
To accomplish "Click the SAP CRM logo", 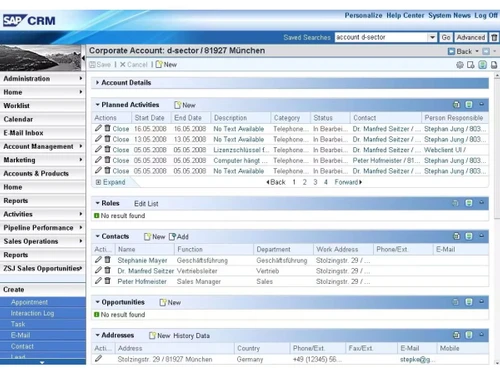I will coord(29,21).
